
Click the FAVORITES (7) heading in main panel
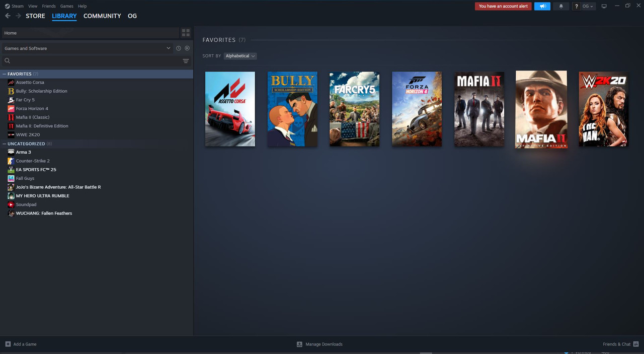coord(224,40)
